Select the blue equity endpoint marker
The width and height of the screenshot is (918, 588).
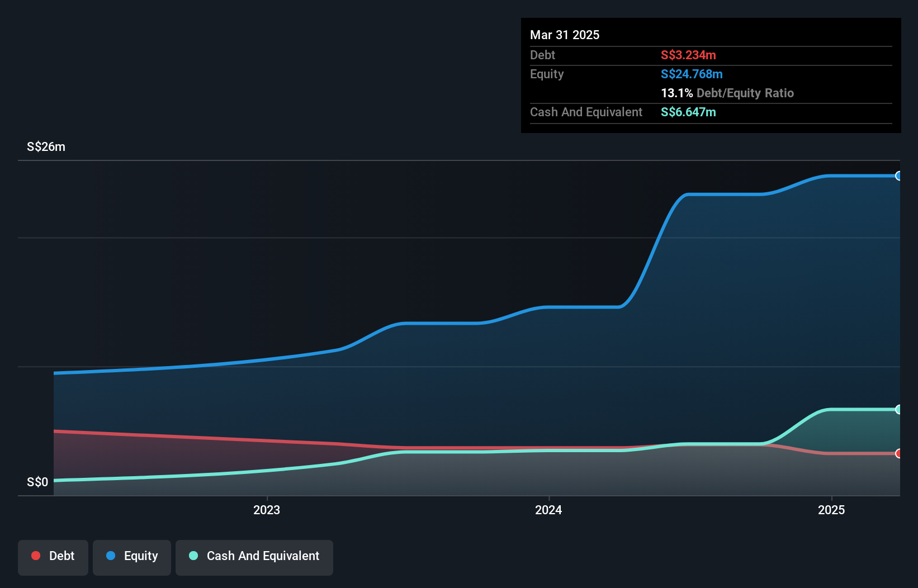pos(899,176)
